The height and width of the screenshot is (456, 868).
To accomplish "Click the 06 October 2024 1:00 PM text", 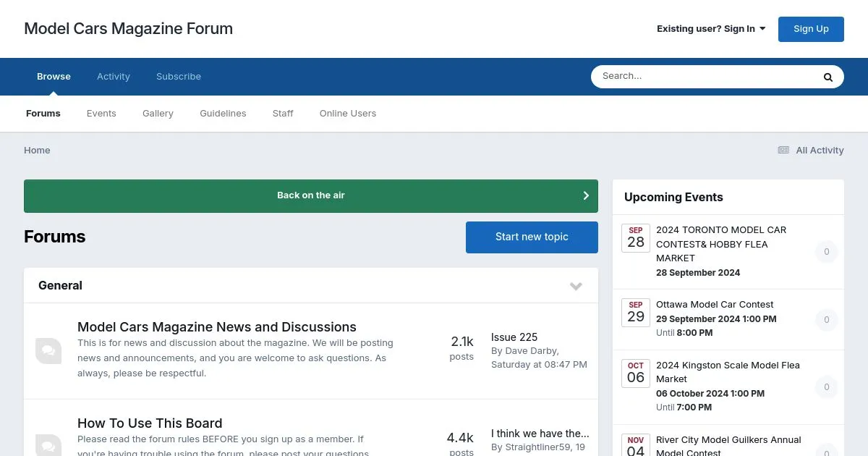I will [710, 394].
